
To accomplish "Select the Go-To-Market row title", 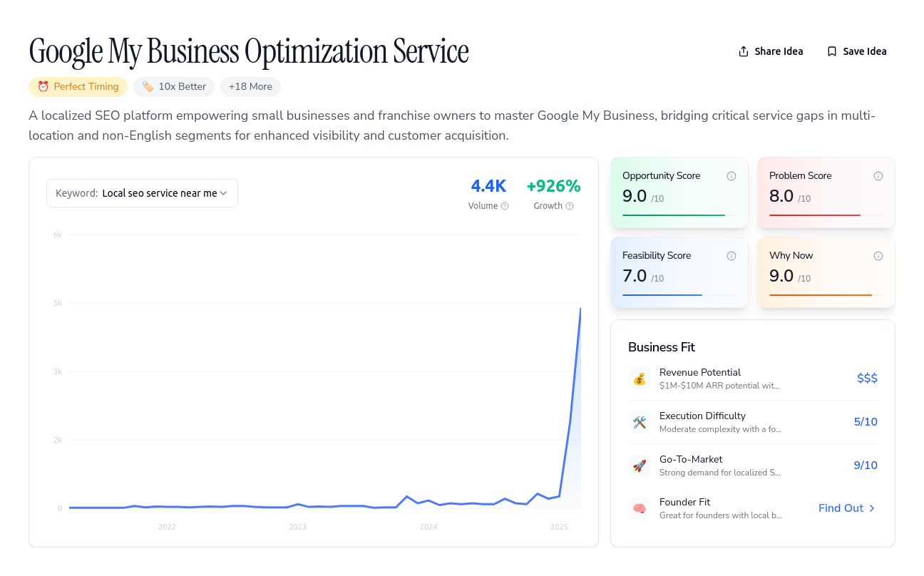I will [691, 459].
